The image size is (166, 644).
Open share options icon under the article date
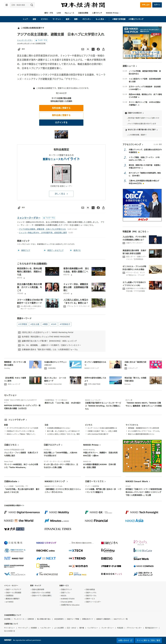103,49
